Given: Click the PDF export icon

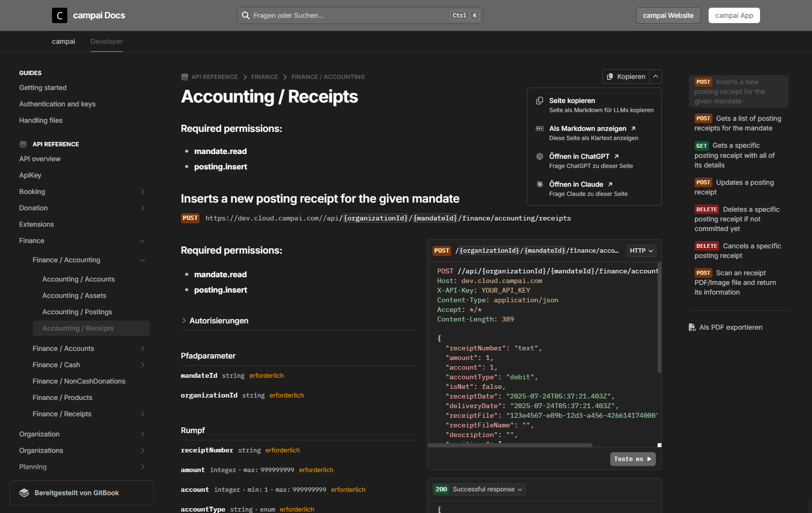Looking at the screenshot, I should point(692,327).
